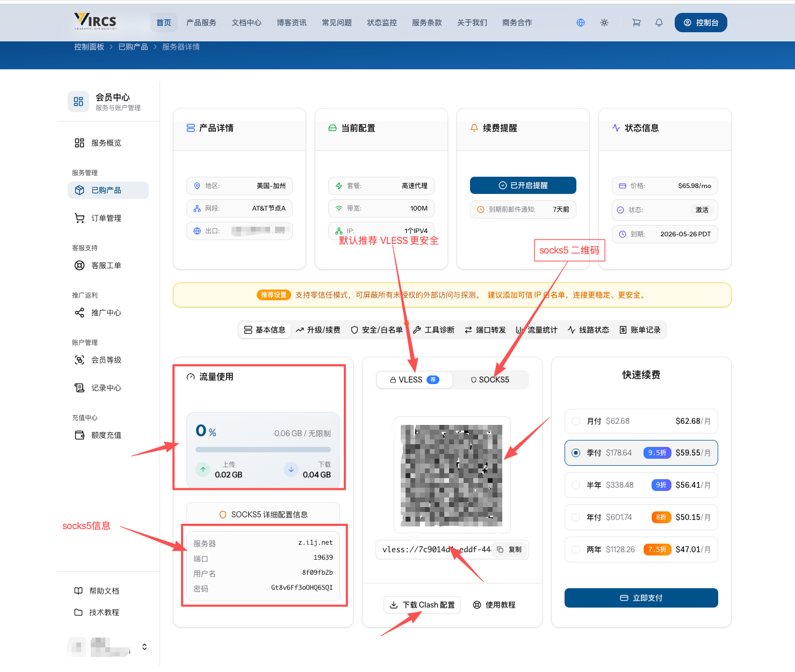This screenshot has width=795, height=672.
Task: Switch to the 升级/续费 tab
Action: pos(318,330)
